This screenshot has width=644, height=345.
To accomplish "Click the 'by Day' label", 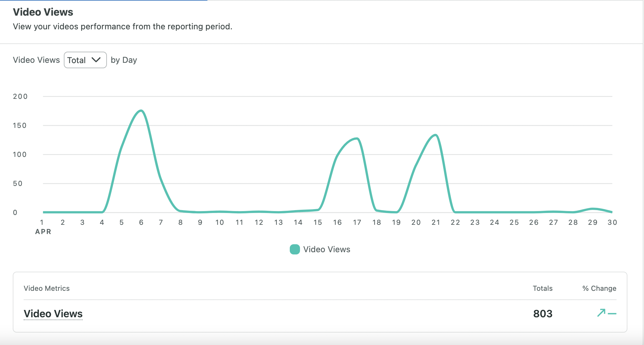I will [124, 60].
